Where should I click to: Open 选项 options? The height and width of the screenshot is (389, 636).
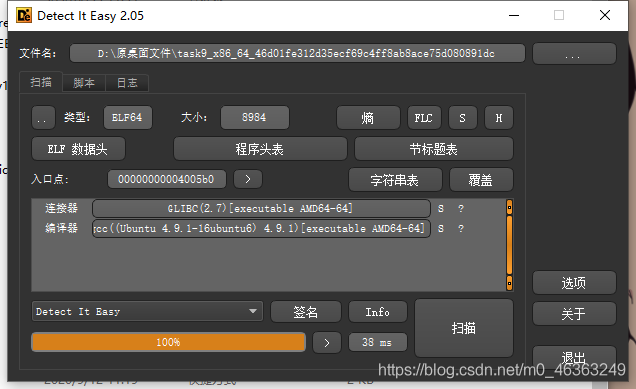coord(574,283)
